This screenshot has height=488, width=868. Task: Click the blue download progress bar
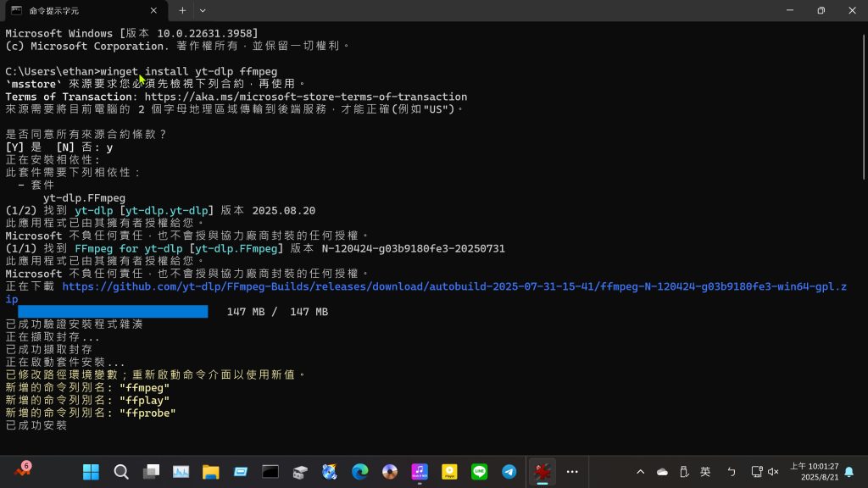point(113,312)
